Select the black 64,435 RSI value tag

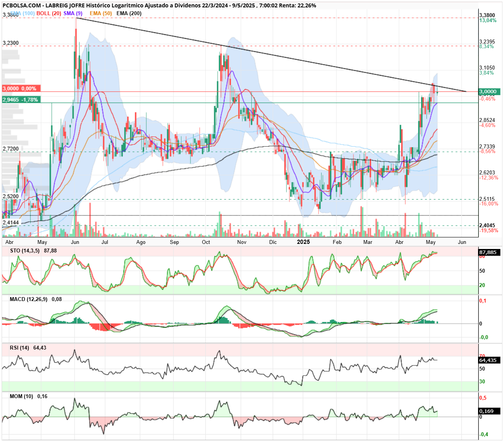click(x=490, y=360)
